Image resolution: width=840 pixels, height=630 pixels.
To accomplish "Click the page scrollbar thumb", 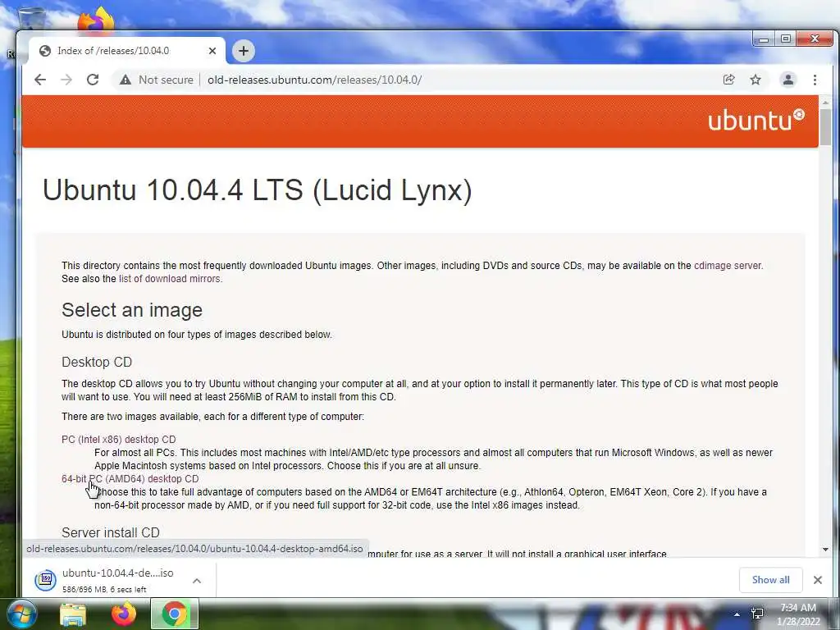I will pos(825,126).
